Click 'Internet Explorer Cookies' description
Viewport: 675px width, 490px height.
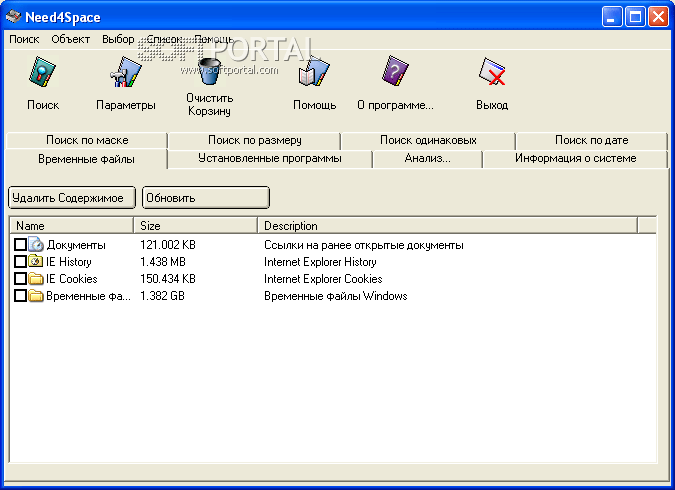pos(323,279)
